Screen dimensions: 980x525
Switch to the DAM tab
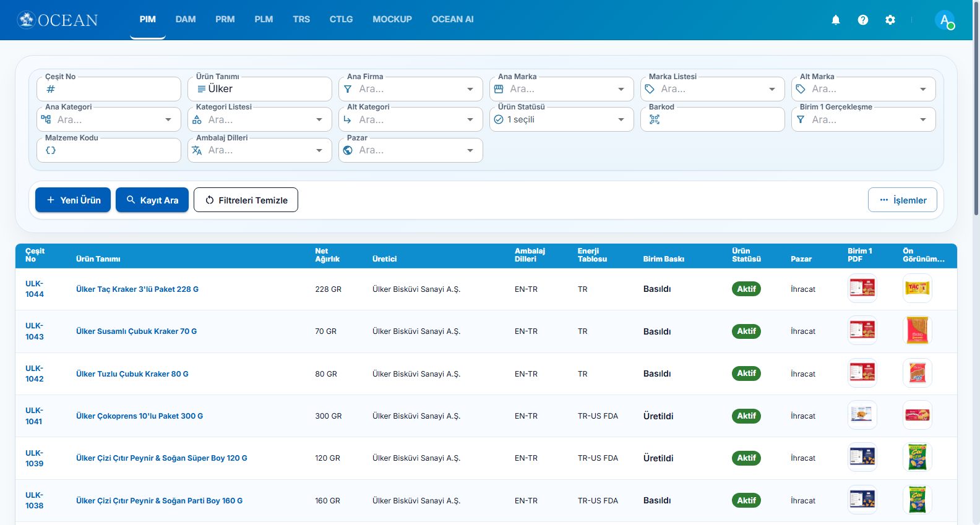pyautogui.click(x=186, y=20)
